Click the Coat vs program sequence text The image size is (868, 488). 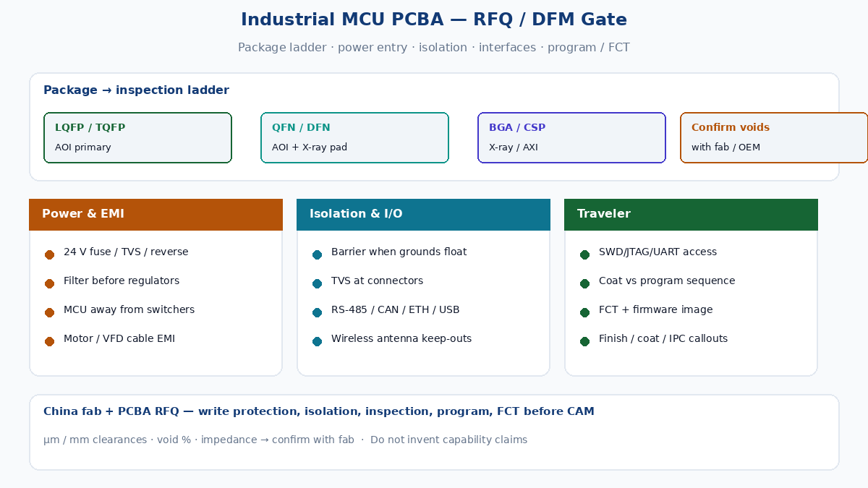coord(667,281)
